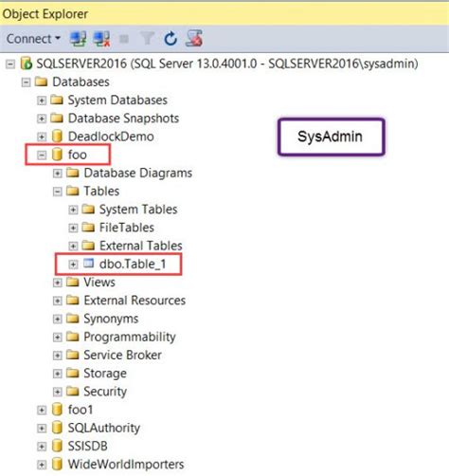Select the Programmability label
This screenshot has width=449, height=476.
tap(130, 337)
